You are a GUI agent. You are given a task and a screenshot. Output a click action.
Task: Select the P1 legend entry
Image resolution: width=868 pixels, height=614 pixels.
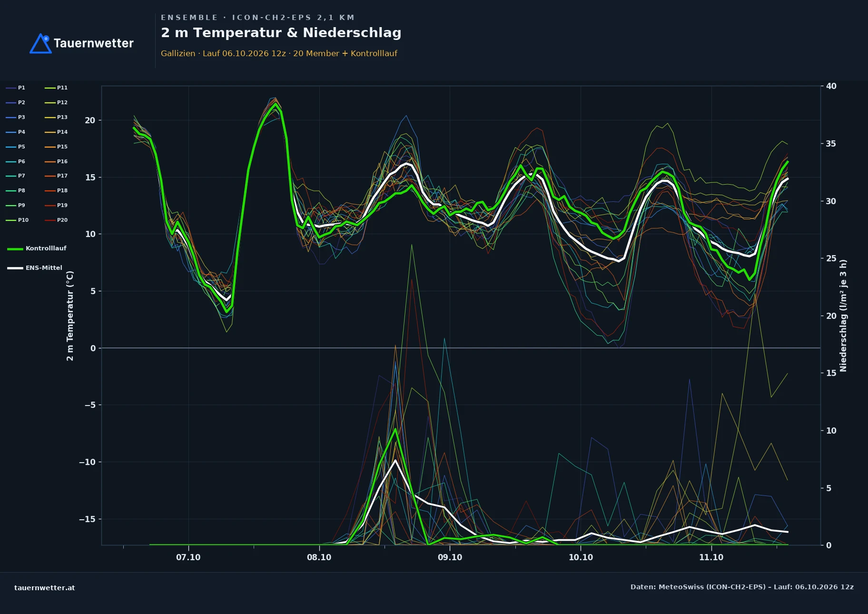click(16, 88)
